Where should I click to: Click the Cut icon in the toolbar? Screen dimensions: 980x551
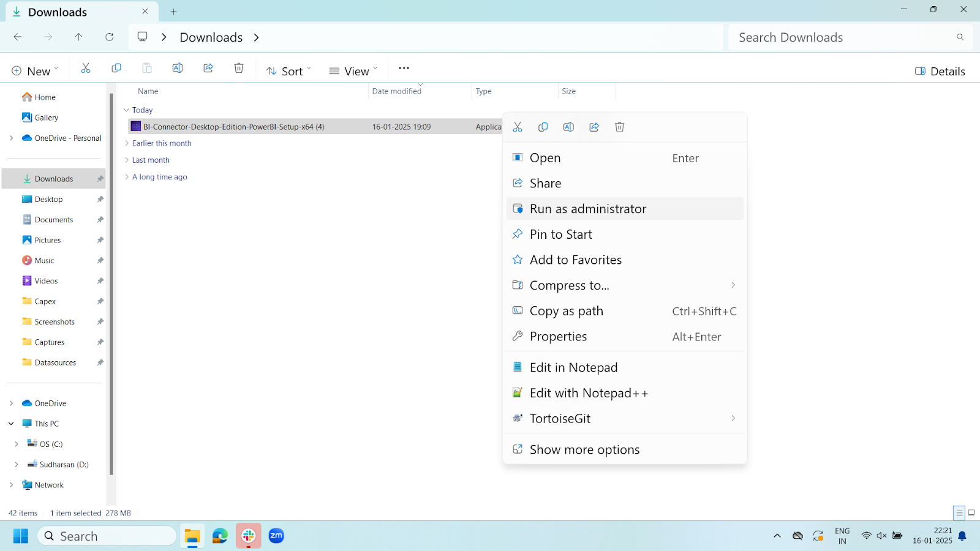pyautogui.click(x=86, y=68)
